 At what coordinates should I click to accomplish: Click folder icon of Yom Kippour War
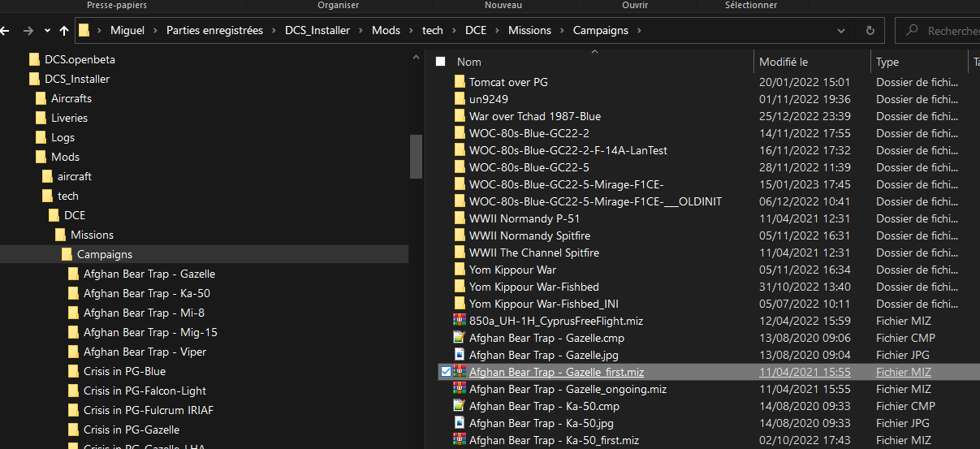[x=460, y=270]
